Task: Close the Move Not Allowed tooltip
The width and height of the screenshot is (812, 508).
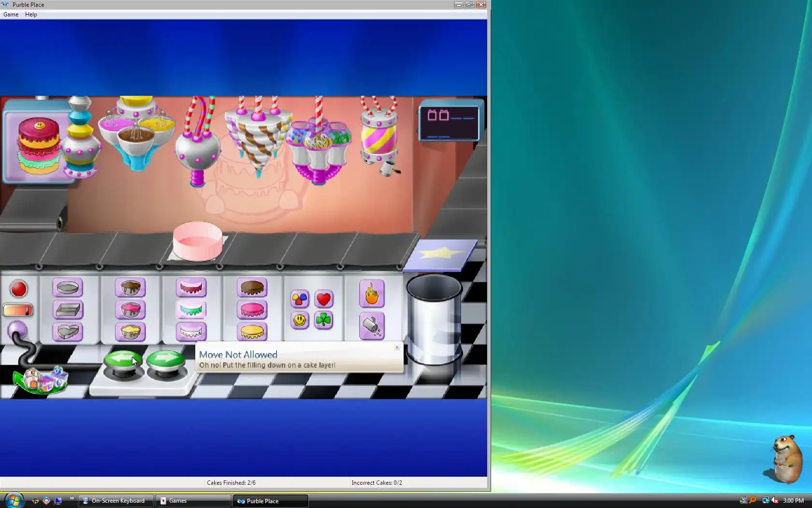Action: pos(397,347)
